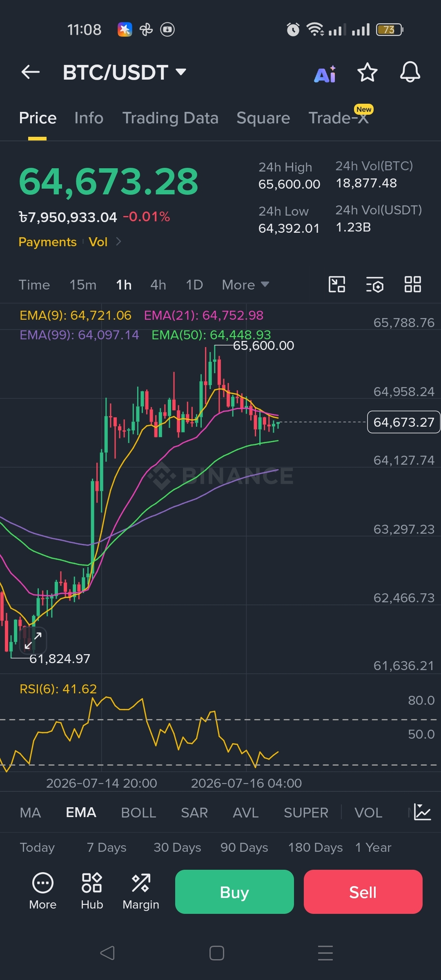Open the chart grid tools icon

[x=412, y=284]
